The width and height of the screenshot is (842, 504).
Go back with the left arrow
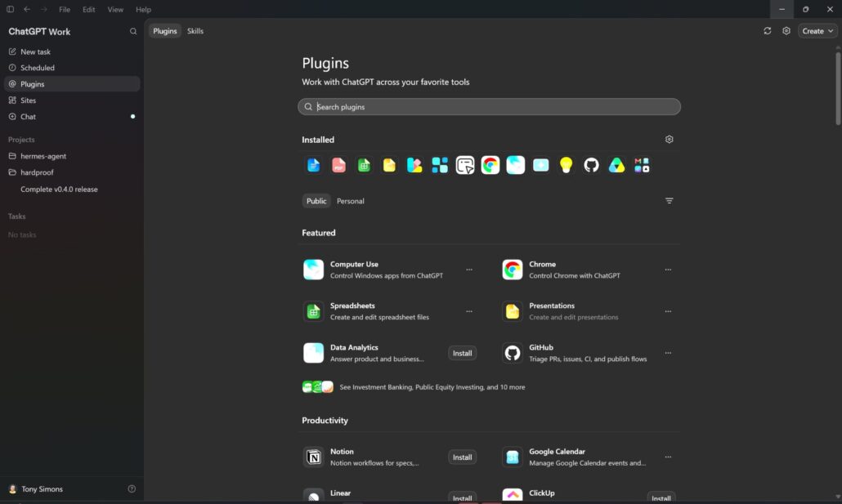pos(27,9)
